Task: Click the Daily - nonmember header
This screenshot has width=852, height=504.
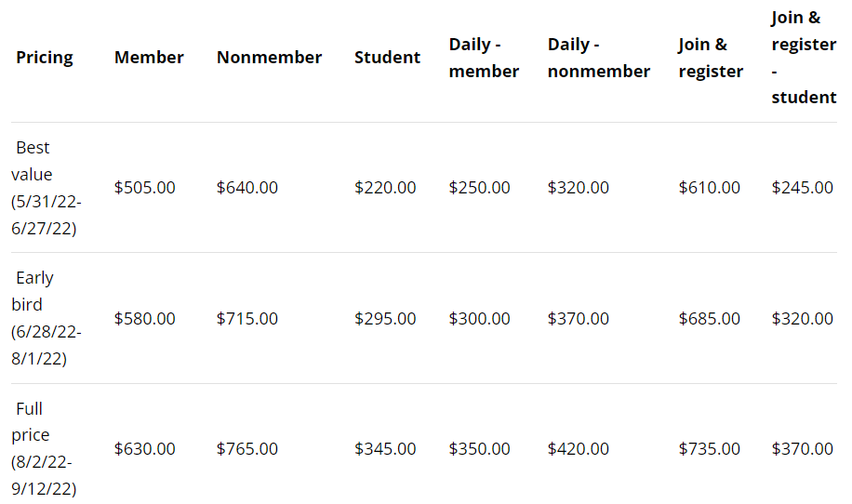Action: point(599,58)
